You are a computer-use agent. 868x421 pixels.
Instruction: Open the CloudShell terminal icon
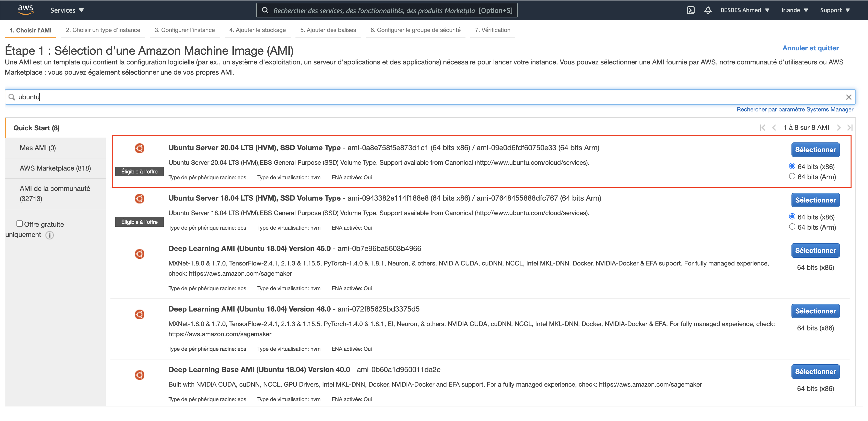pos(690,10)
